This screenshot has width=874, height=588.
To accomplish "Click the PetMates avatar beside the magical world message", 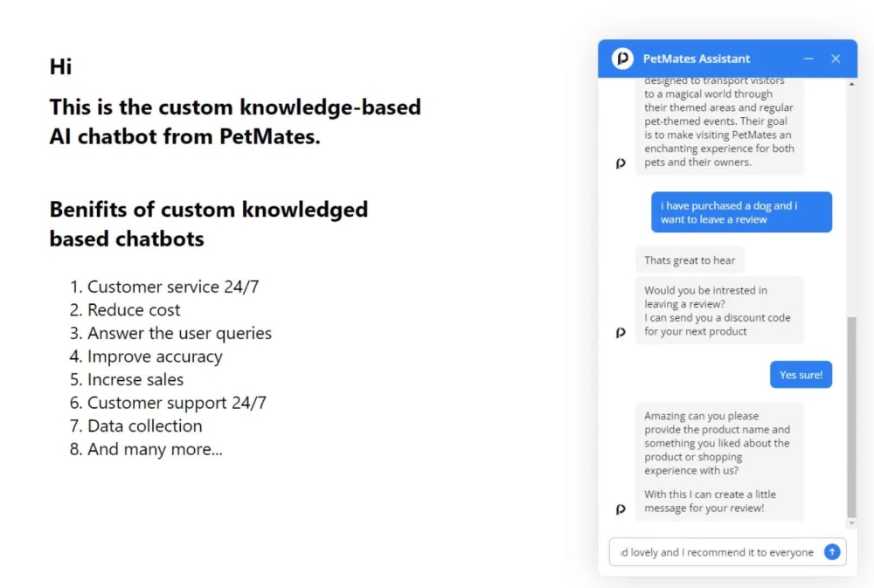I will tap(621, 163).
